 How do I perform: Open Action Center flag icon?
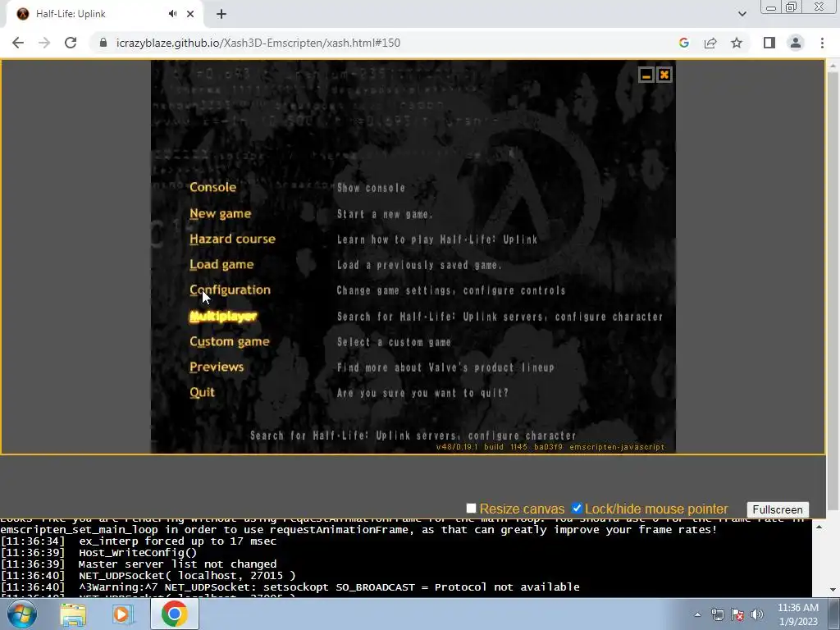pyautogui.click(x=737, y=614)
